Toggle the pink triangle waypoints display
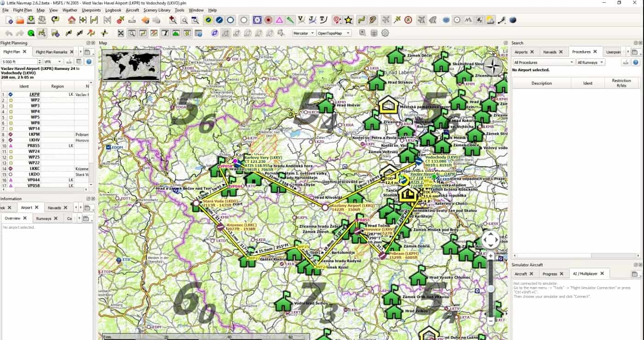 279,20
